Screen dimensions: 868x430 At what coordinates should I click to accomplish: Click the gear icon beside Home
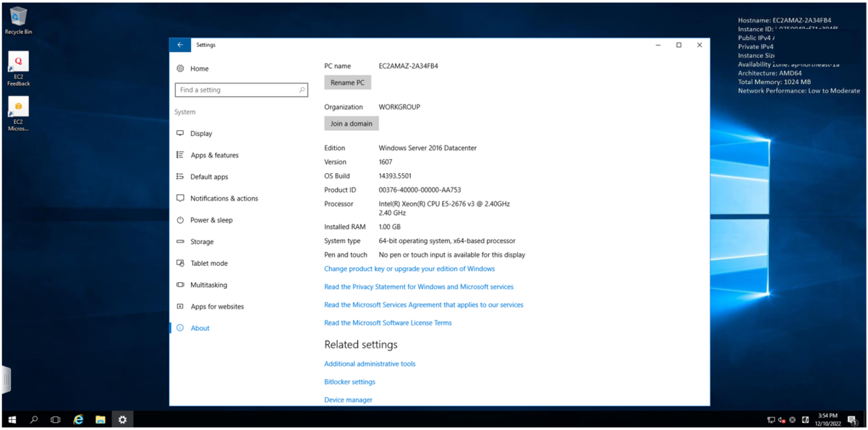click(180, 69)
